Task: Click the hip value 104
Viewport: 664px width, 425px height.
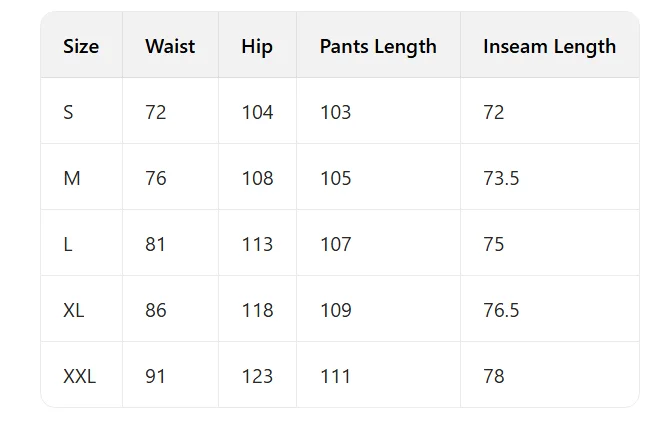Action: [x=257, y=112]
